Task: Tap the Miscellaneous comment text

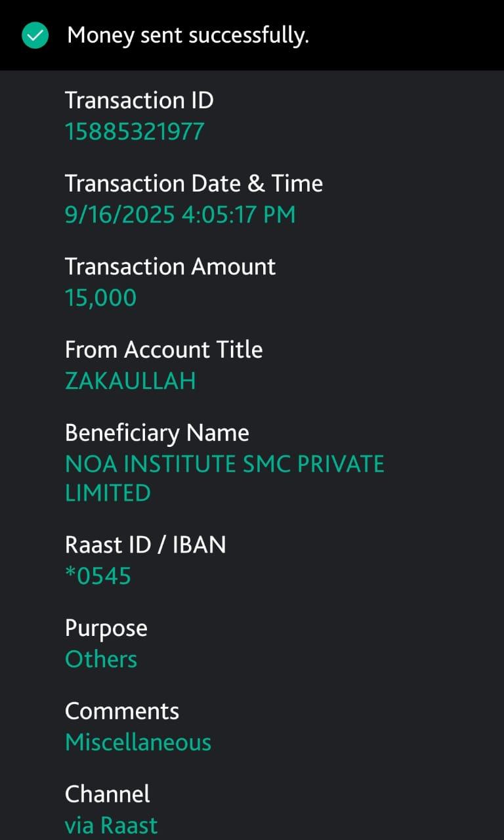Action: pos(138,743)
